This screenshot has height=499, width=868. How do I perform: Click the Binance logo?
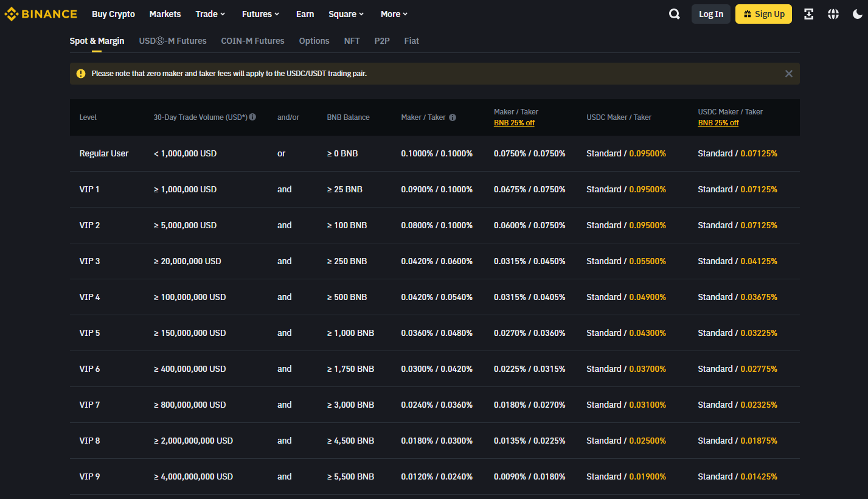[x=41, y=14]
